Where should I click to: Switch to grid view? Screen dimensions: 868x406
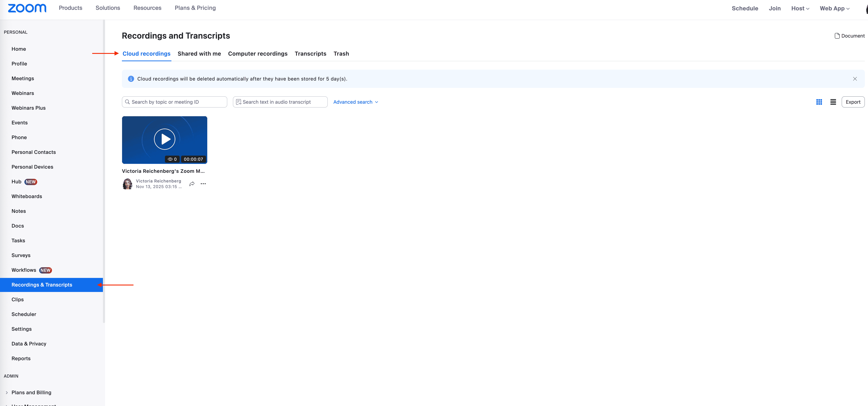pos(819,102)
